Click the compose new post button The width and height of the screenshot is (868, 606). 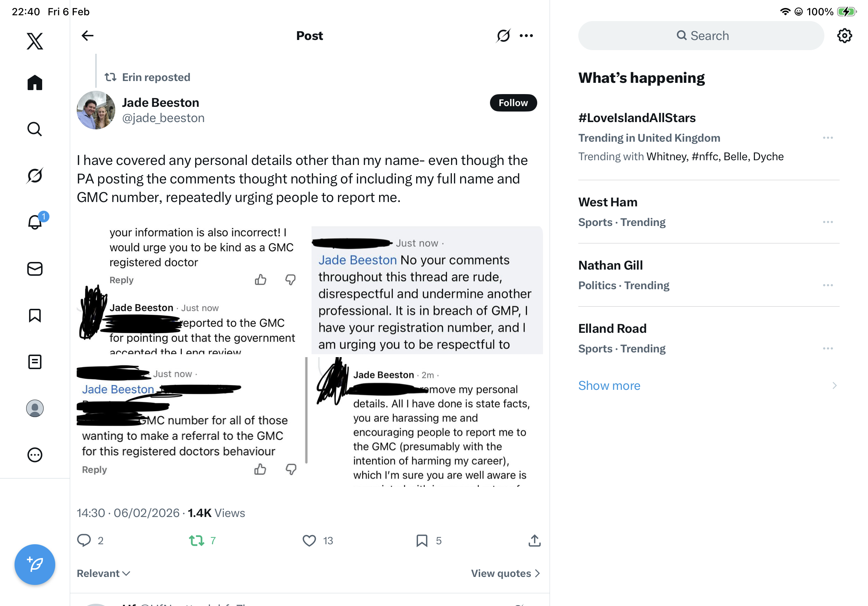click(x=35, y=565)
